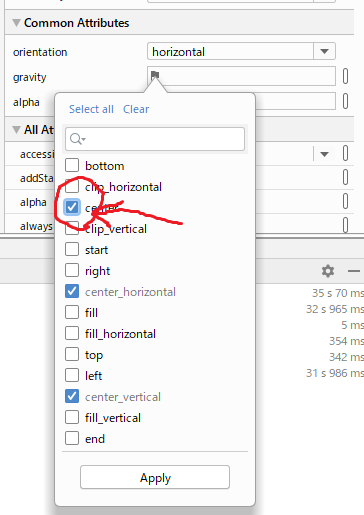Click the 31 s 986 ms timing entry
Image resolution: width=364 pixels, height=515 pixels.
[x=335, y=373]
